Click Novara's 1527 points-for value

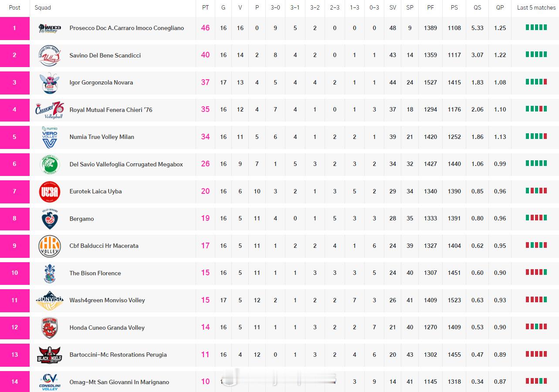[430, 82]
